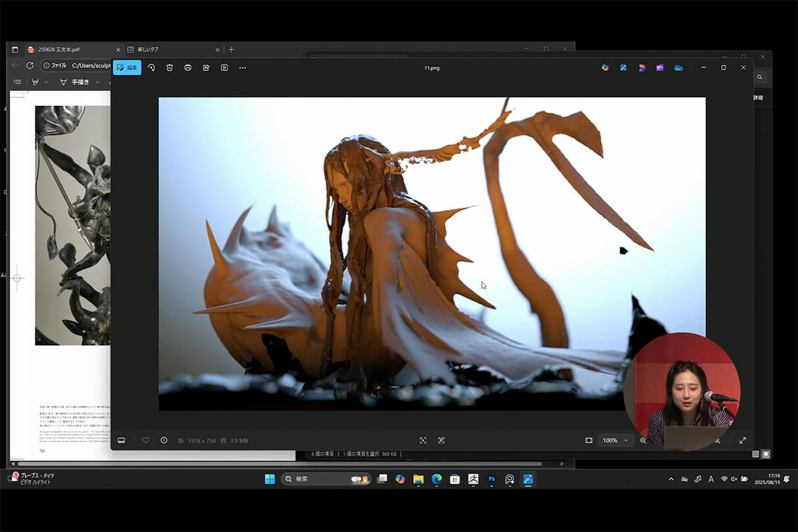Screen dimensions: 798x532
Task: Open the three-dot more options menu
Action: [x=243, y=68]
